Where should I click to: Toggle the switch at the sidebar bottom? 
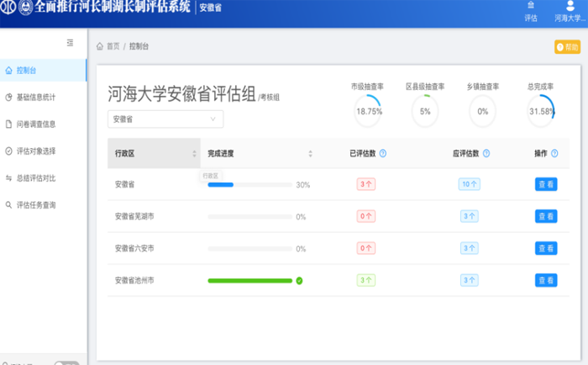coord(66,363)
